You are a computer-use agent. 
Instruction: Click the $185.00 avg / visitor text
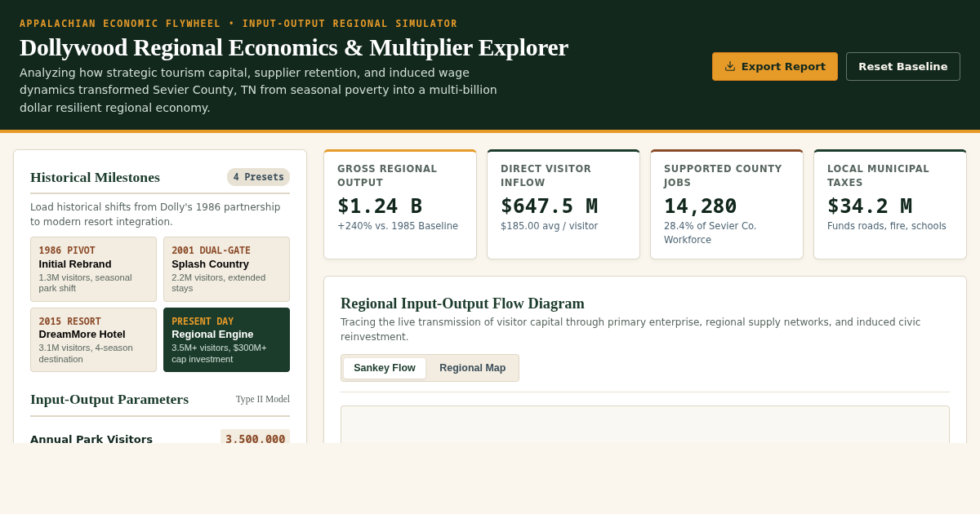point(549,226)
